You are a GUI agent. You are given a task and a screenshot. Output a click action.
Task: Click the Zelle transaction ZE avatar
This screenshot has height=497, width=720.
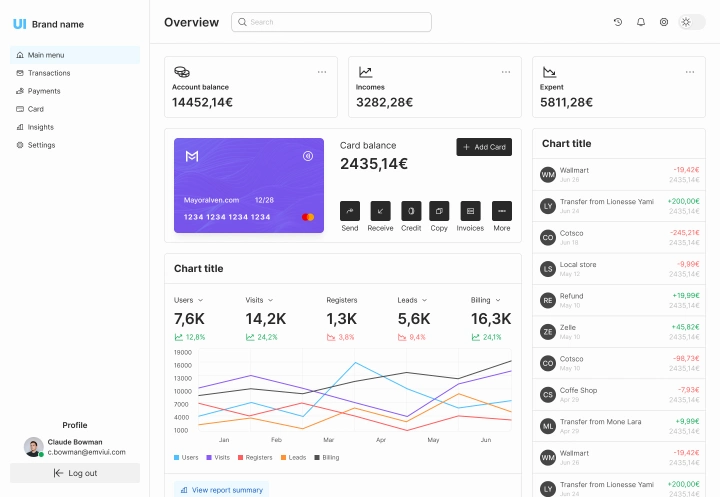pyautogui.click(x=548, y=332)
